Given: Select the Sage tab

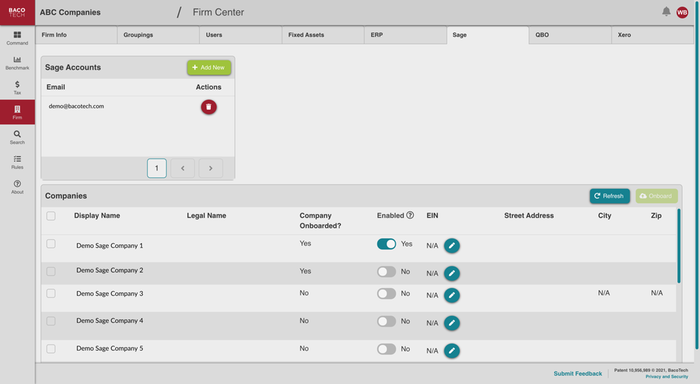Looking at the screenshot, I should point(488,35).
